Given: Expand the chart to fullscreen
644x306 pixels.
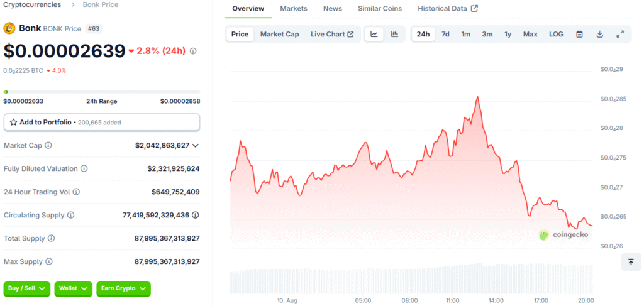Looking at the screenshot, I should click(x=620, y=35).
